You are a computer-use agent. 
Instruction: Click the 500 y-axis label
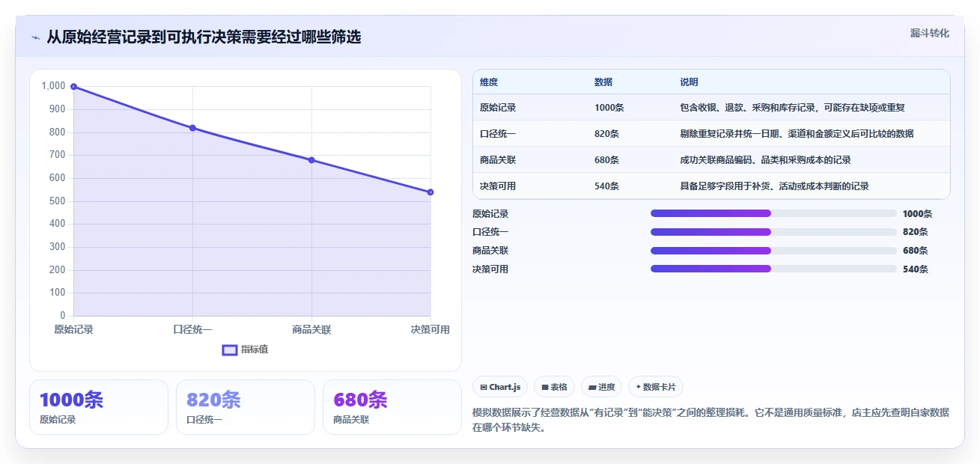(x=58, y=201)
